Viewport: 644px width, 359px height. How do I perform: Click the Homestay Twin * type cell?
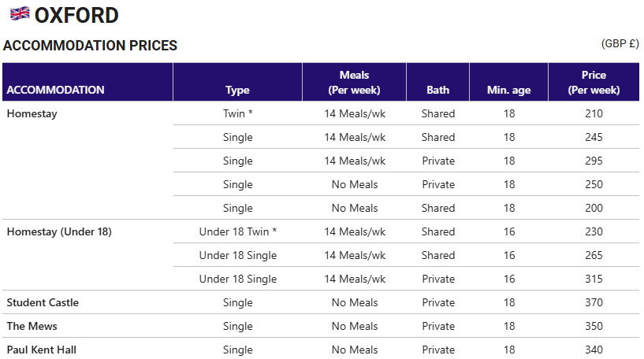click(x=238, y=113)
